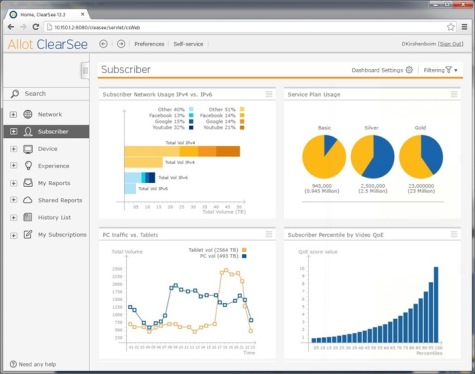Open Dashboard Settings gear
The image size is (475, 374).
point(409,70)
